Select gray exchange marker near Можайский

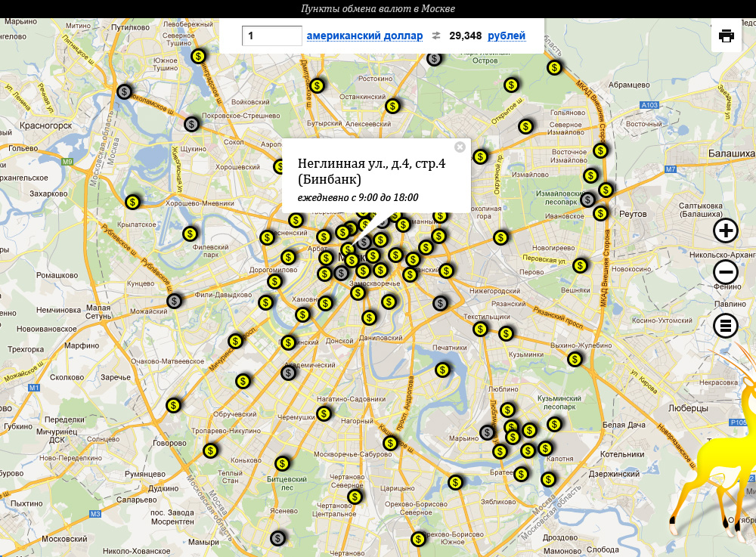coord(175,301)
